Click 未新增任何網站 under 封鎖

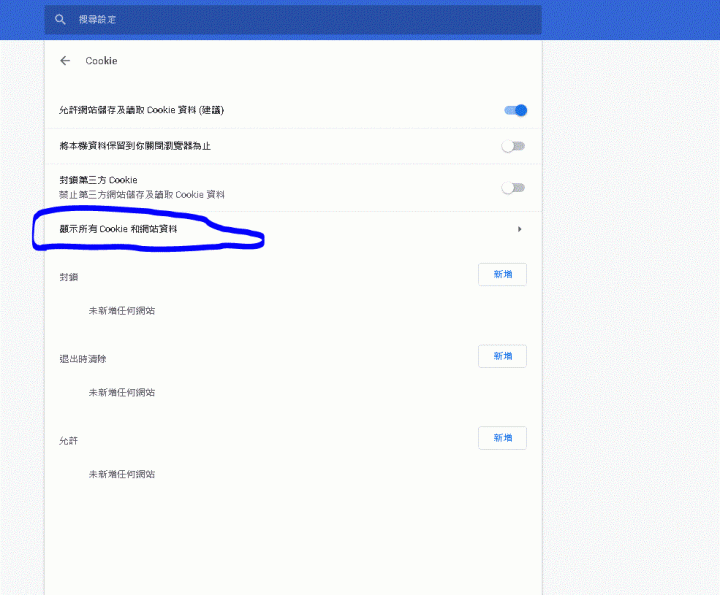point(122,311)
